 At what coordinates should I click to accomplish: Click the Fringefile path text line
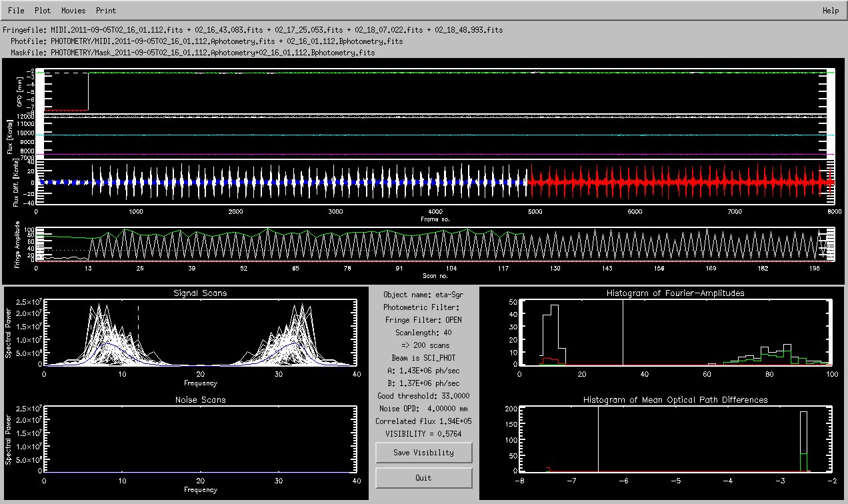pos(253,30)
